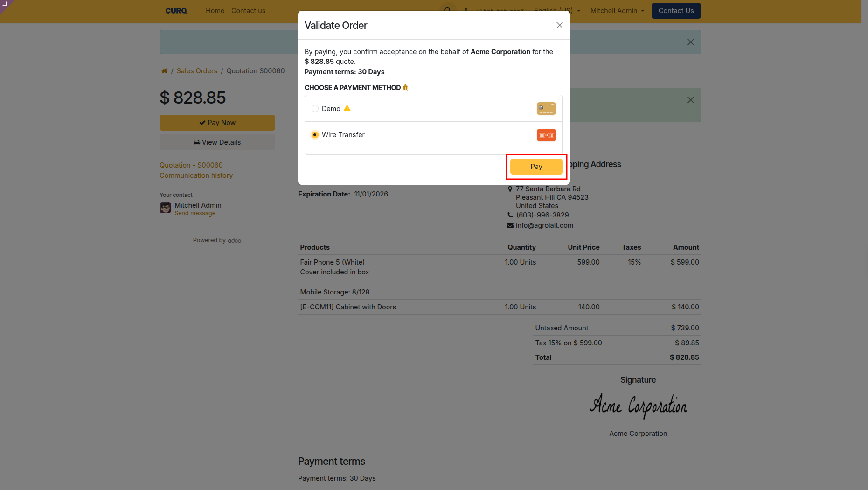Click the [E-COM11] Cabinet with Doors row
Screen dimensions: 868x490
coord(500,307)
